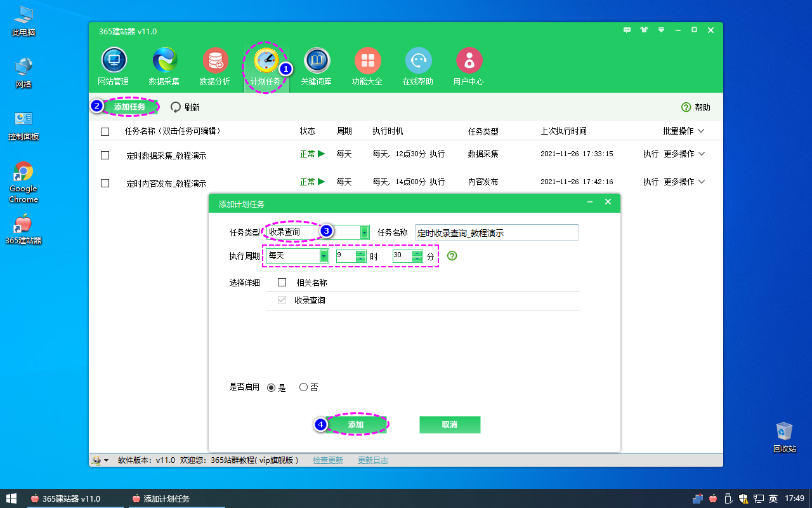Viewport: 812px width, 508px height.
Task: Click the status bar icon beside 软件版本
Action: coord(96,460)
